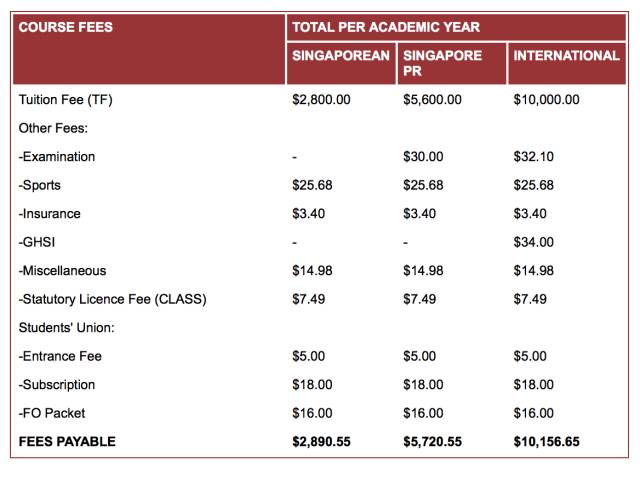Image resolution: width=640 pixels, height=478 pixels.
Task: Click the $2,890.55 total fees value
Action: pyautogui.click(x=324, y=441)
